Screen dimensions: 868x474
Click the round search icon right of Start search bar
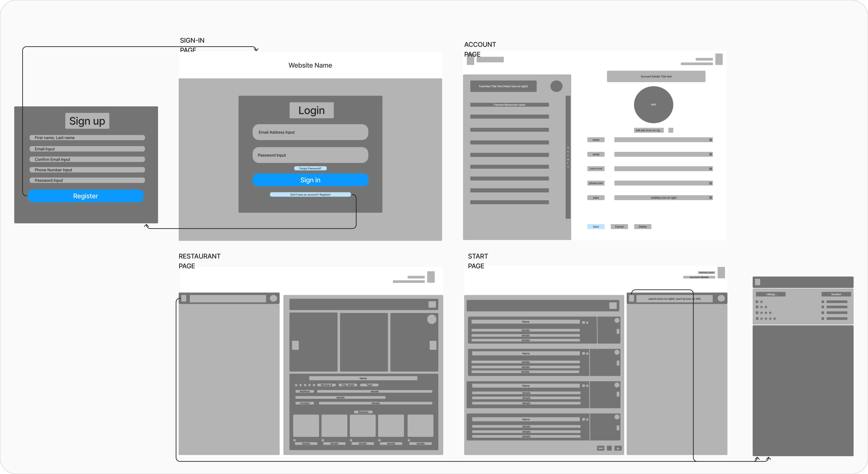(x=721, y=298)
